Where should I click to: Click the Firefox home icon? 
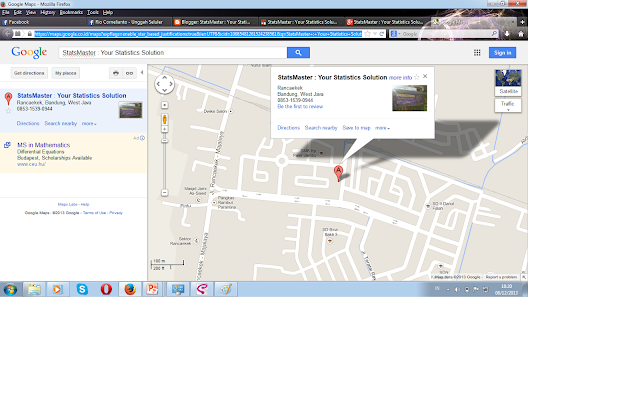pos(521,34)
